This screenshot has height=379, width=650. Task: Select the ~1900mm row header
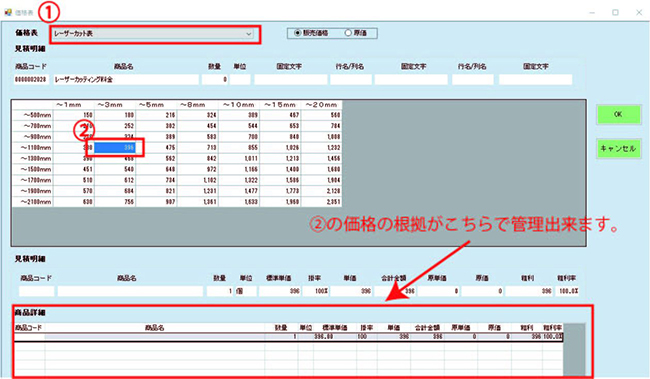click(x=33, y=191)
